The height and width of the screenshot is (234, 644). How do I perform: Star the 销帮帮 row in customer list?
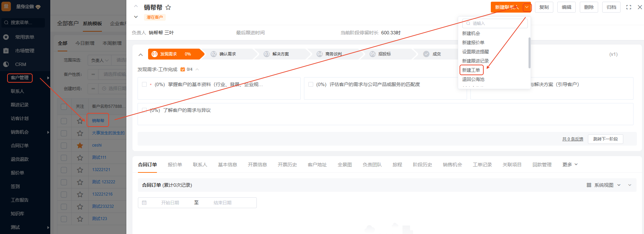[x=80, y=121]
